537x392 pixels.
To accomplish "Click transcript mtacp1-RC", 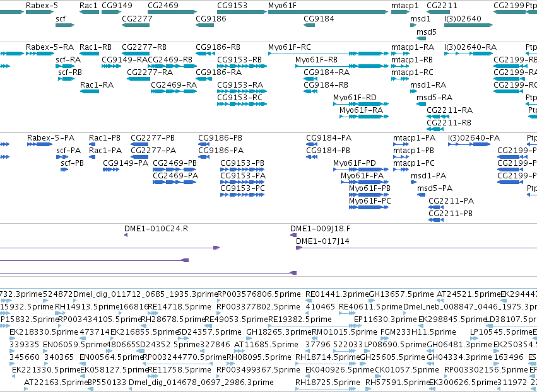I will point(400,79).
